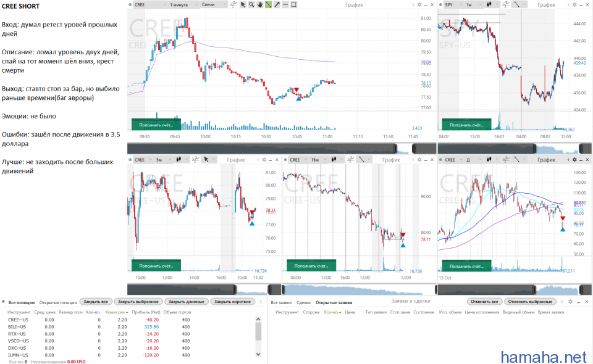Click 'Закрыть длинные' button

(187, 302)
